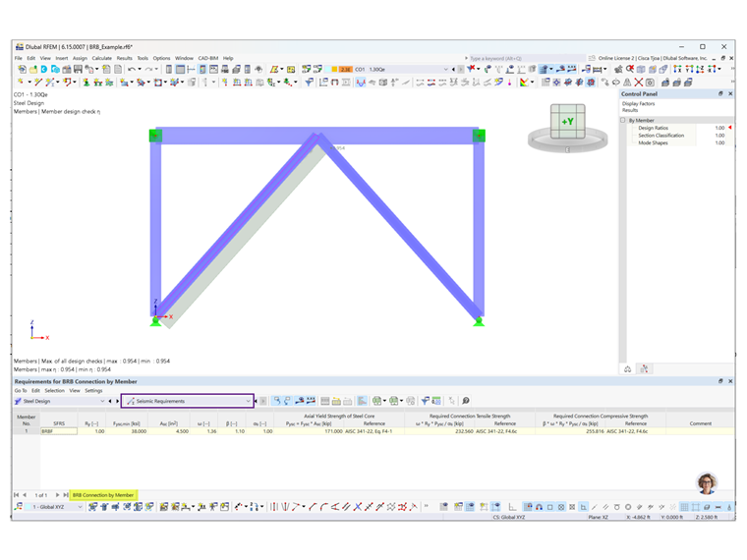This screenshot has width=747, height=560.
Task: Click the red X delete results icon
Action: (638, 82)
